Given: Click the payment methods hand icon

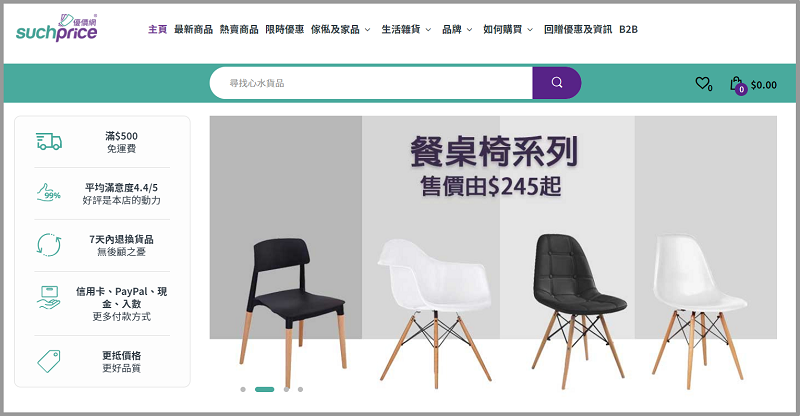Looking at the screenshot, I should (48, 298).
